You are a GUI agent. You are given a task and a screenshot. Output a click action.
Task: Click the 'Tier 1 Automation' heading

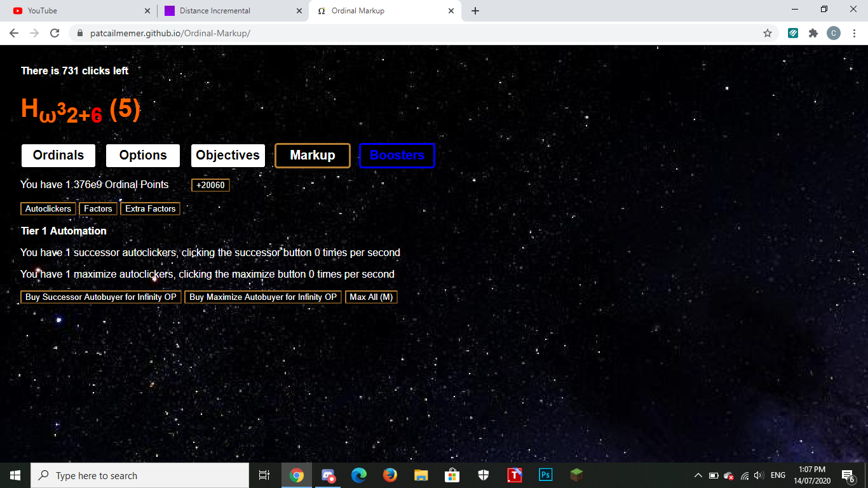pyautogui.click(x=64, y=231)
